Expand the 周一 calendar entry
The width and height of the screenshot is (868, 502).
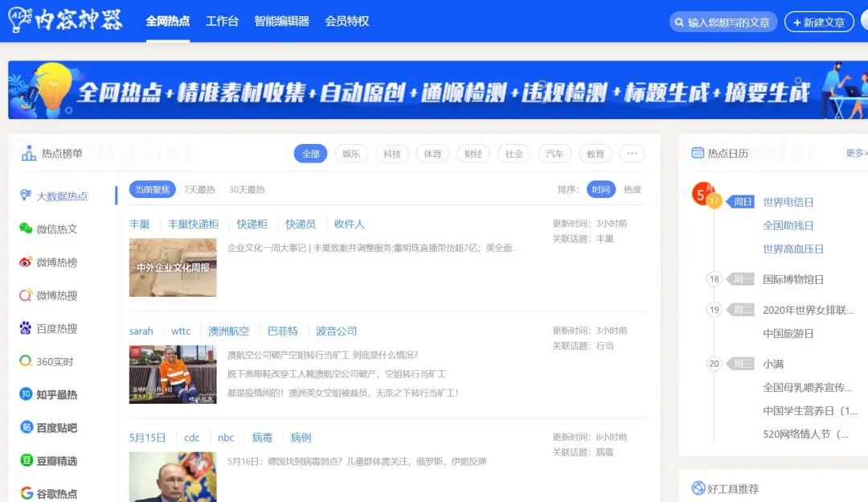coord(740,279)
